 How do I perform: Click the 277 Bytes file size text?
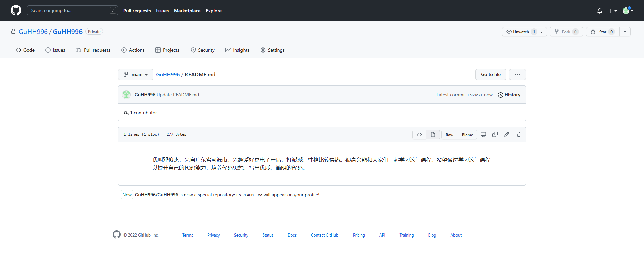tap(176, 134)
